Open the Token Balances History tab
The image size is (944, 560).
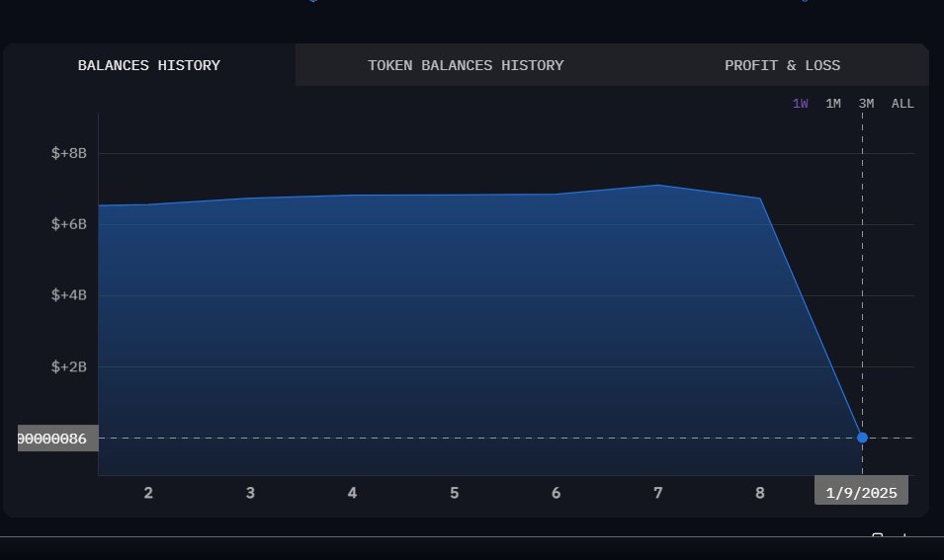[x=466, y=65]
